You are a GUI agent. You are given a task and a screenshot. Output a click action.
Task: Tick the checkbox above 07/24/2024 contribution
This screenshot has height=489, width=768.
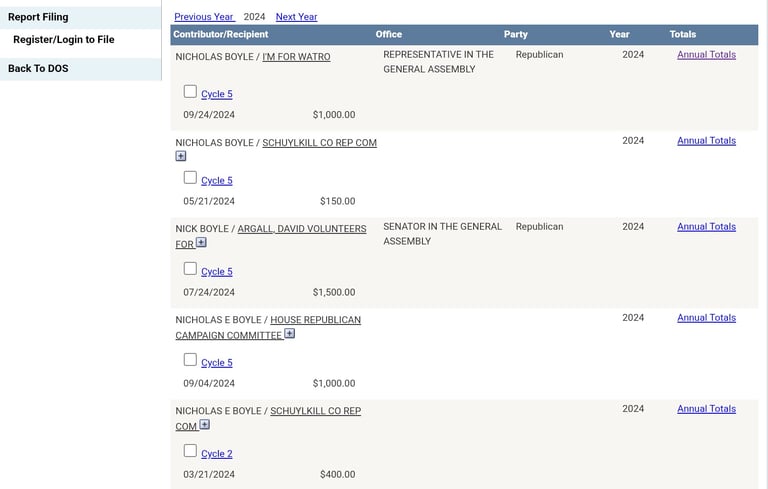click(190, 268)
